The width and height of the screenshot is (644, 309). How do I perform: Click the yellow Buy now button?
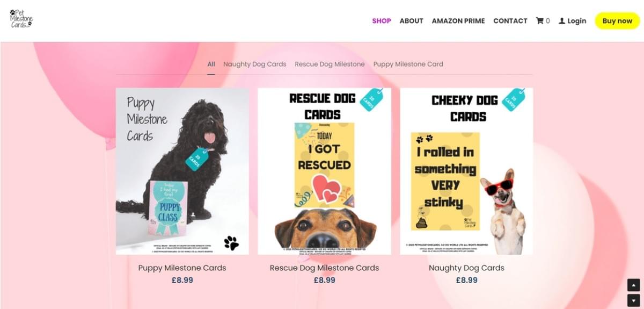pyautogui.click(x=617, y=21)
